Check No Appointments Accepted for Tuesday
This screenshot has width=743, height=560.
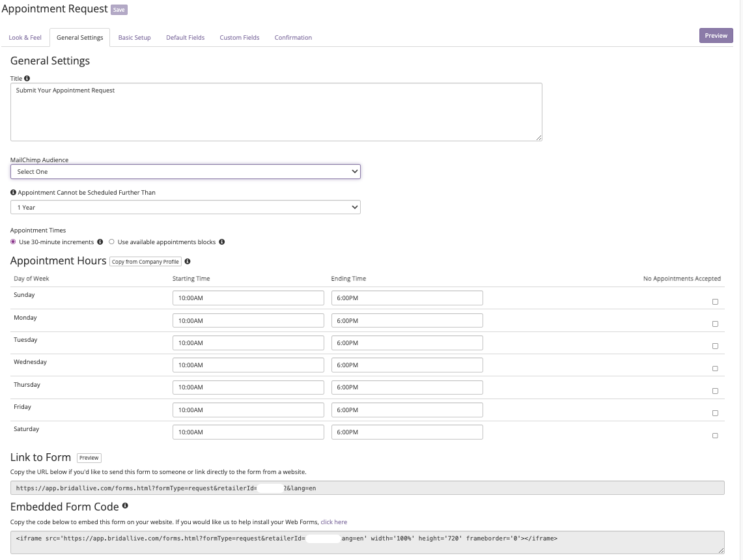[715, 346]
